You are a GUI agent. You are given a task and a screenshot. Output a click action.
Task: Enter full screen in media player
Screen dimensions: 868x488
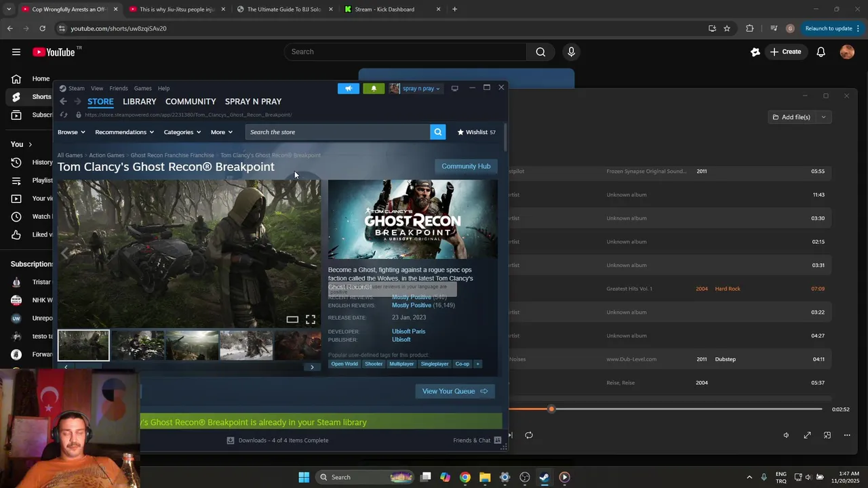click(807, 435)
